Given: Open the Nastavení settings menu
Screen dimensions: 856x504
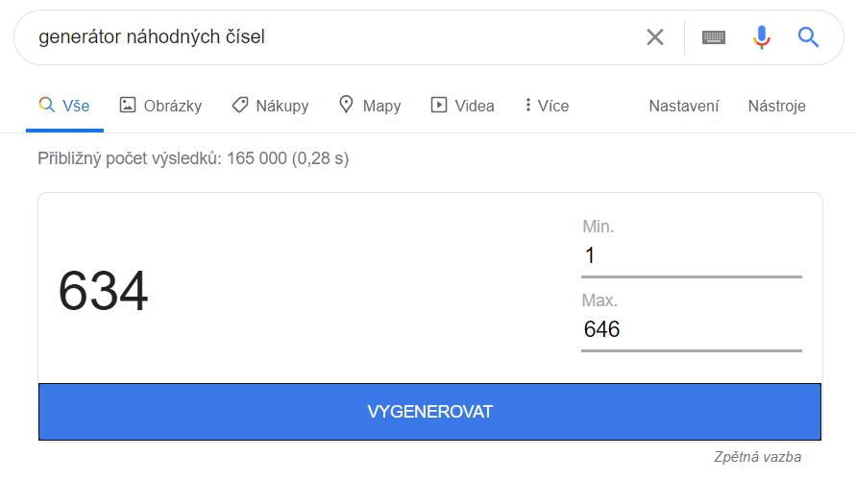Looking at the screenshot, I should (683, 106).
